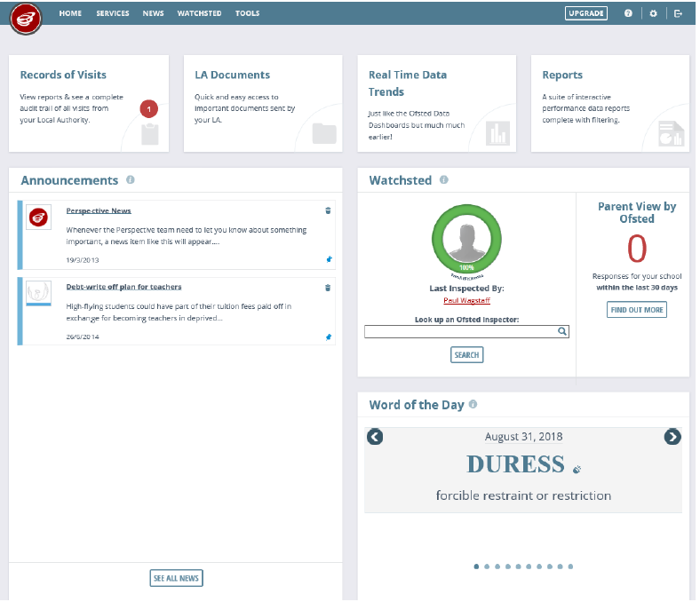Open the Services menu
Image resolution: width=700 pixels, height=610 pixels.
click(x=112, y=14)
